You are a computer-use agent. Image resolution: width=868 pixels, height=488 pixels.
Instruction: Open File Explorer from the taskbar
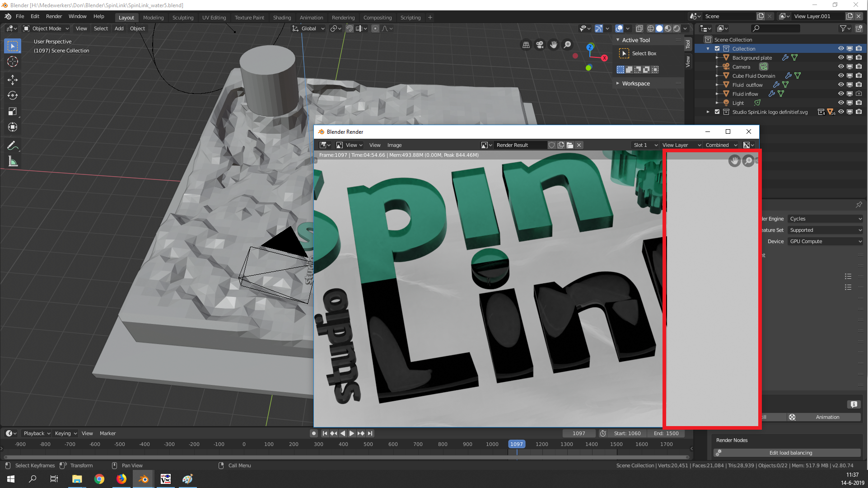click(x=77, y=479)
